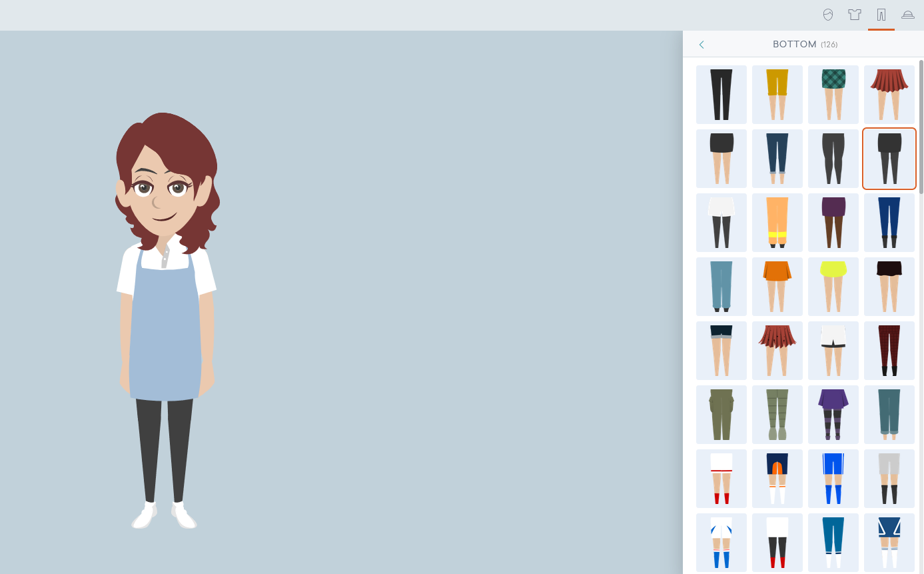Choose the long black pants thumbnail

721,95
